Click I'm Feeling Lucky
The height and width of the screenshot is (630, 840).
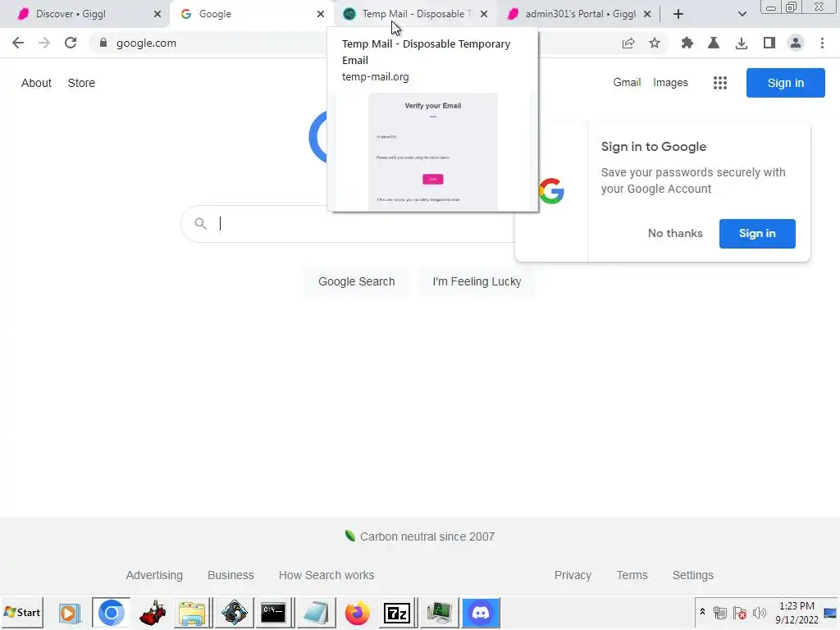point(477,281)
